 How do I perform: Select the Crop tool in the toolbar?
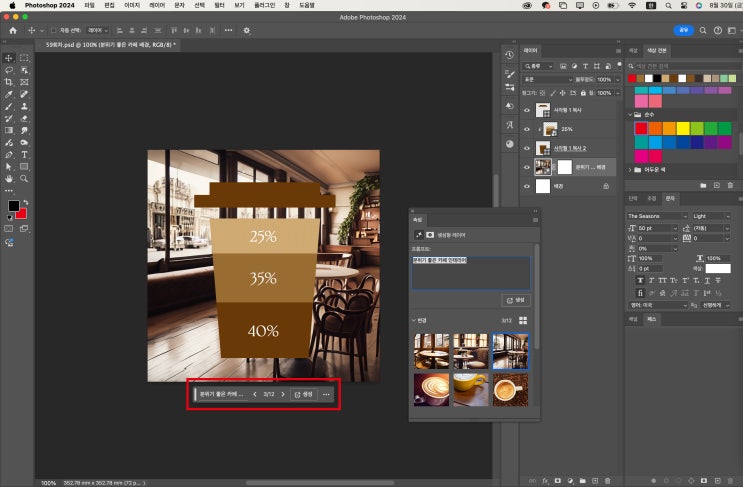click(9, 82)
